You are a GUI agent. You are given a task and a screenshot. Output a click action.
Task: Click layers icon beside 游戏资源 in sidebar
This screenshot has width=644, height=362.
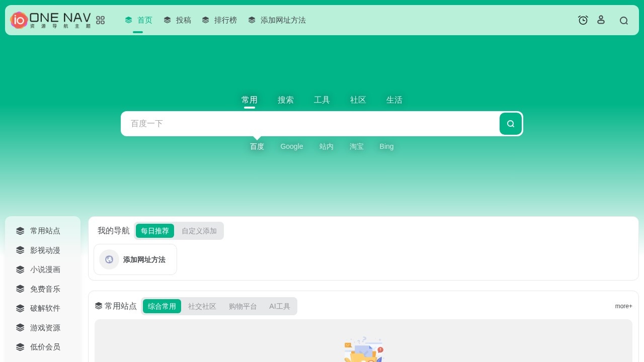click(20, 328)
